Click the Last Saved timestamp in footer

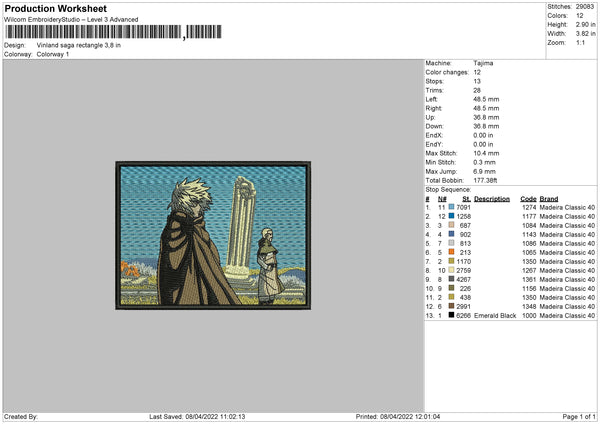coord(197,416)
